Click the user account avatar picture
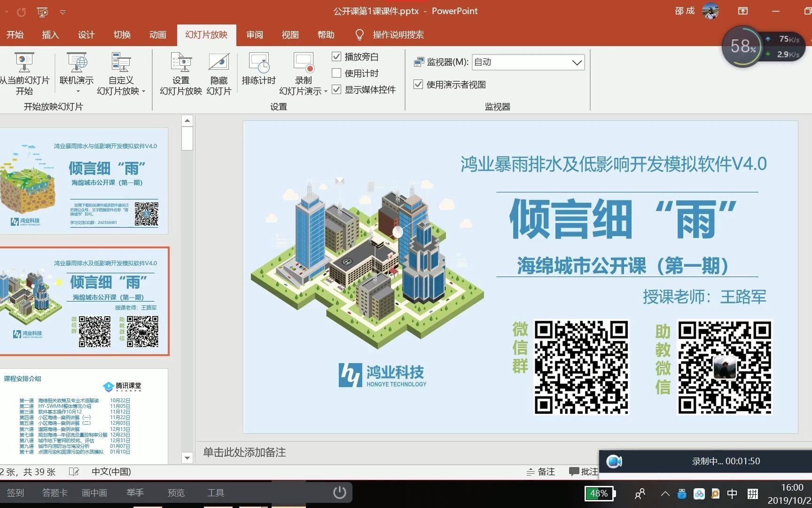Image resolution: width=812 pixels, height=508 pixels. (710, 11)
